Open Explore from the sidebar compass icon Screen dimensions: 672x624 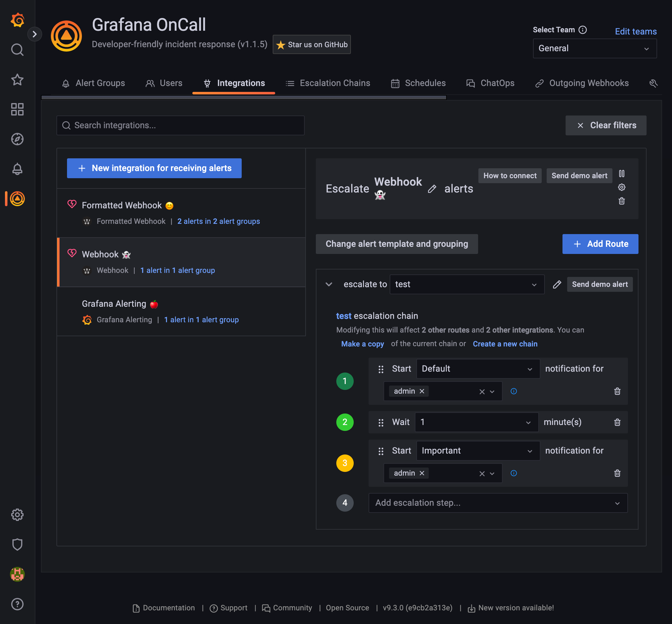17,139
